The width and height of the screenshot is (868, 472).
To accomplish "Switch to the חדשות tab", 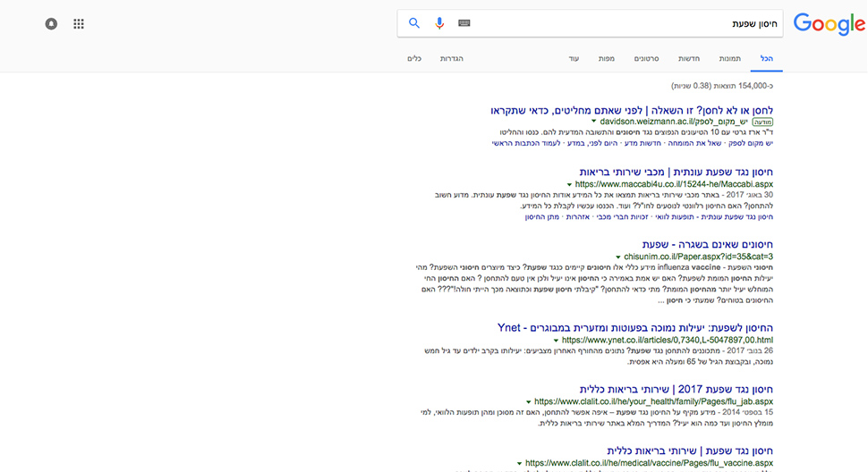I will pyautogui.click(x=689, y=59).
